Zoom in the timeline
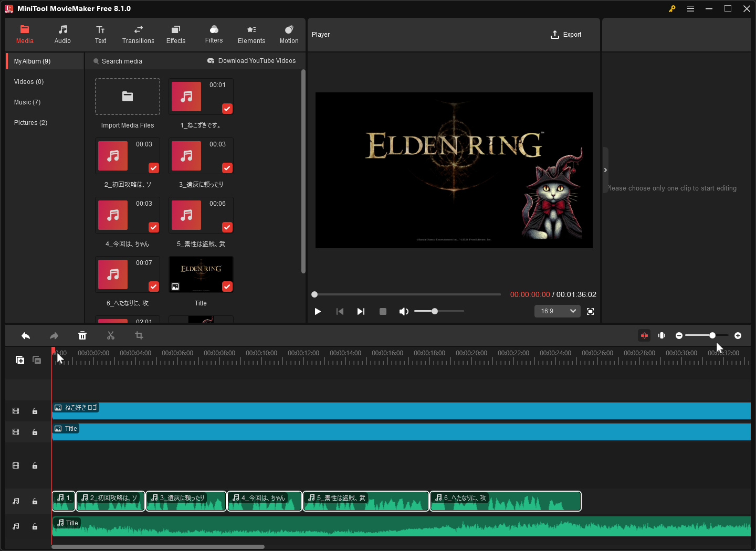 point(738,336)
